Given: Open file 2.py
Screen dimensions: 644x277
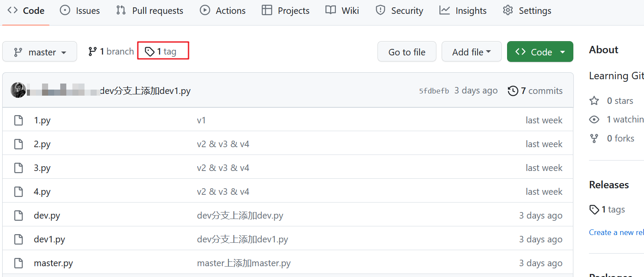Looking at the screenshot, I should point(42,144).
